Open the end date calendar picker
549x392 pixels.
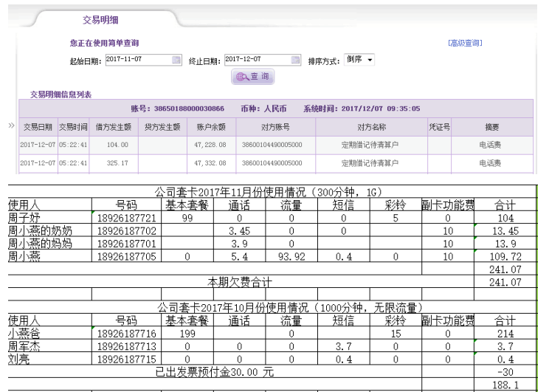coord(296,61)
